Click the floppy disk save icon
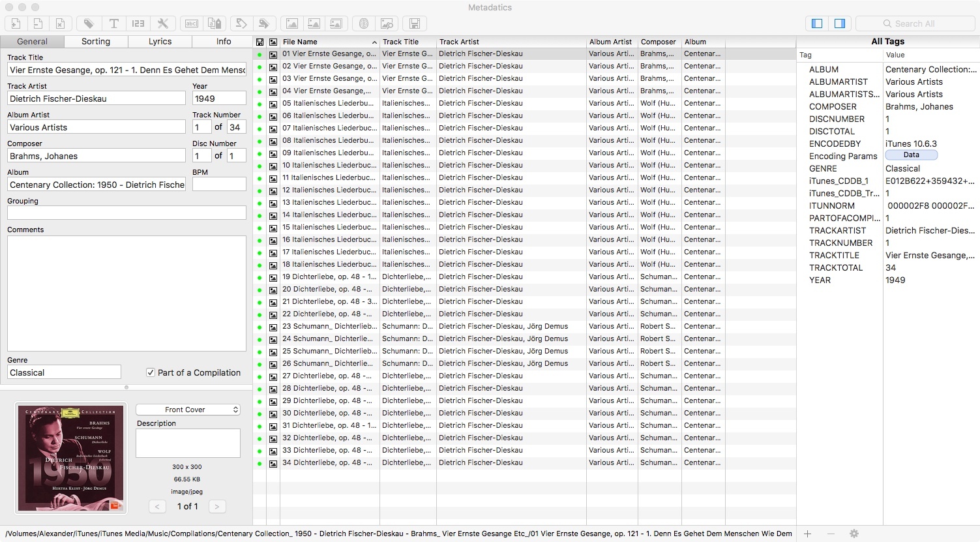 click(x=414, y=23)
